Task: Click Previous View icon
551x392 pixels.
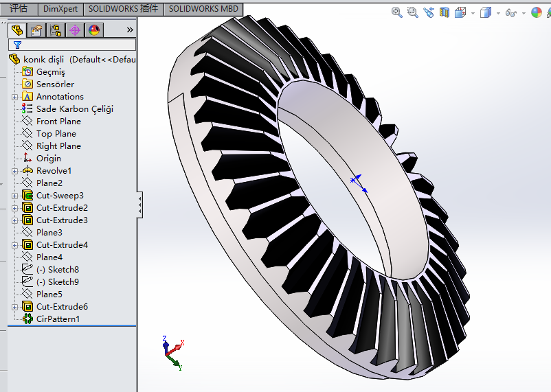Action: pyautogui.click(x=428, y=12)
